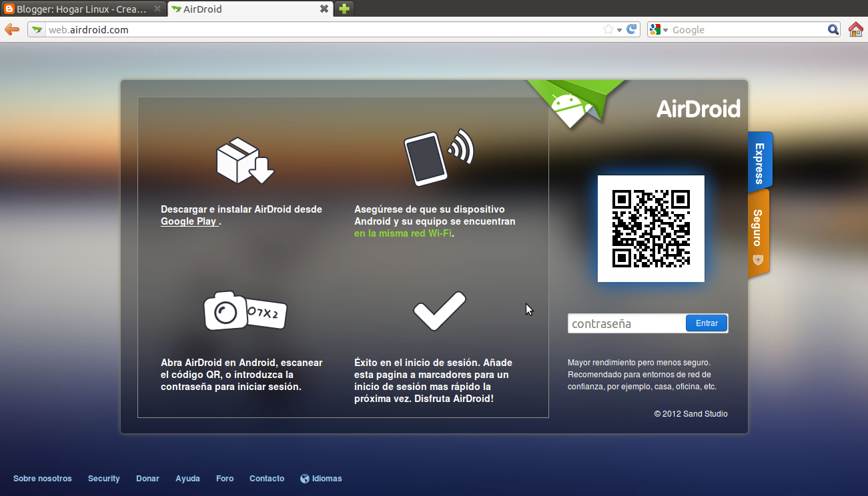This screenshot has height=496, width=868.
Task: Open the Contacto footer link
Action: [x=267, y=479]
